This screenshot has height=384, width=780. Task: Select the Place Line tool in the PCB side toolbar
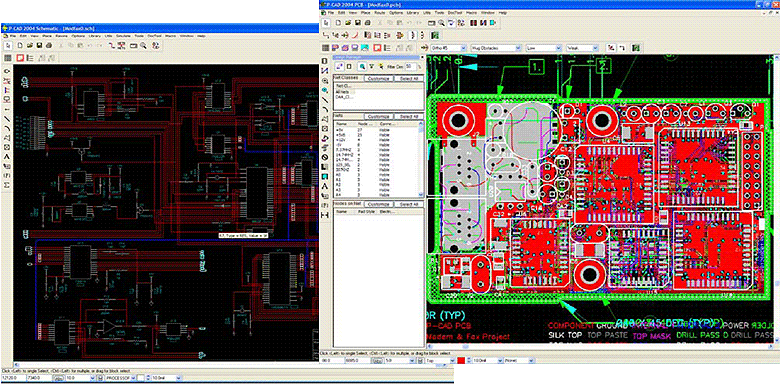click(325, 100)
